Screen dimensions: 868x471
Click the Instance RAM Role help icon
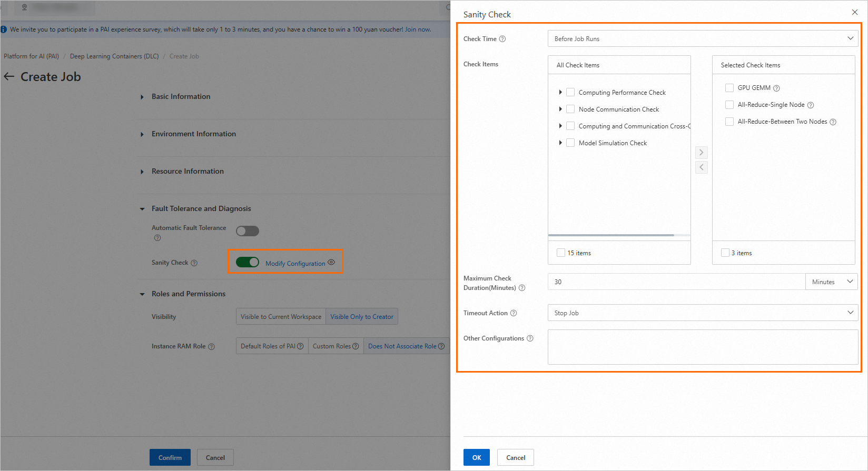212,347
